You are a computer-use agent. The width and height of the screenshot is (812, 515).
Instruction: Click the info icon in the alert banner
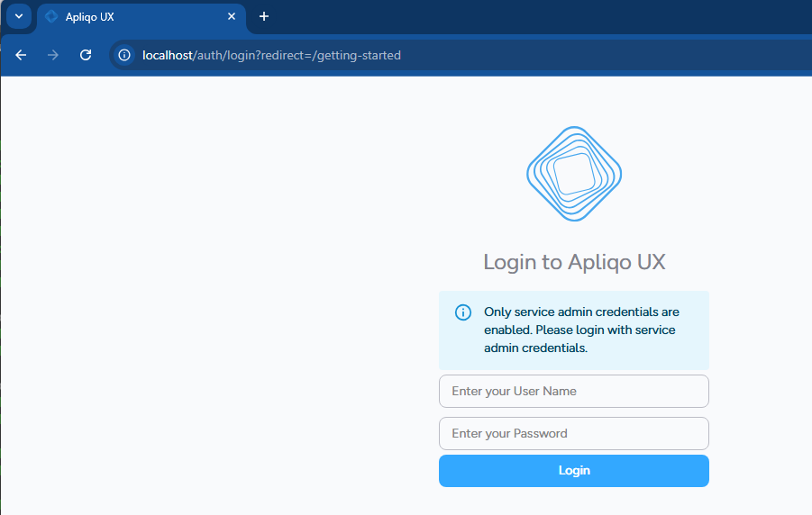463,312
